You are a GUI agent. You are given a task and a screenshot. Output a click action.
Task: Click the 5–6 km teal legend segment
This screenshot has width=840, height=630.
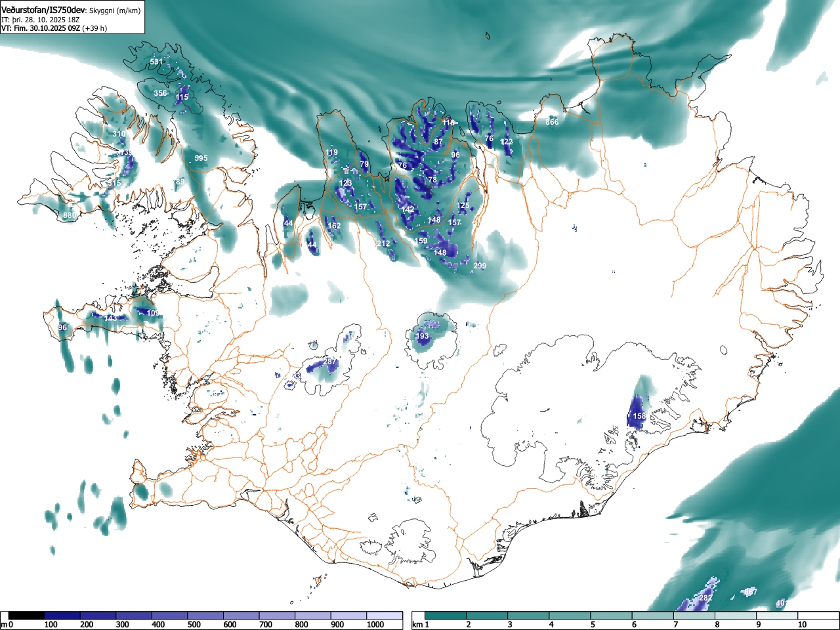612,616
